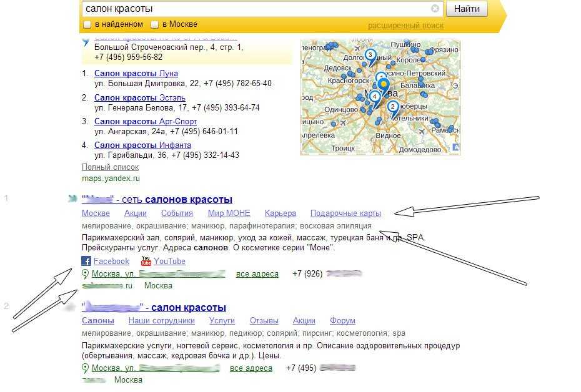Open 'Полный список' link
The image size is (581, 392).
111,167
